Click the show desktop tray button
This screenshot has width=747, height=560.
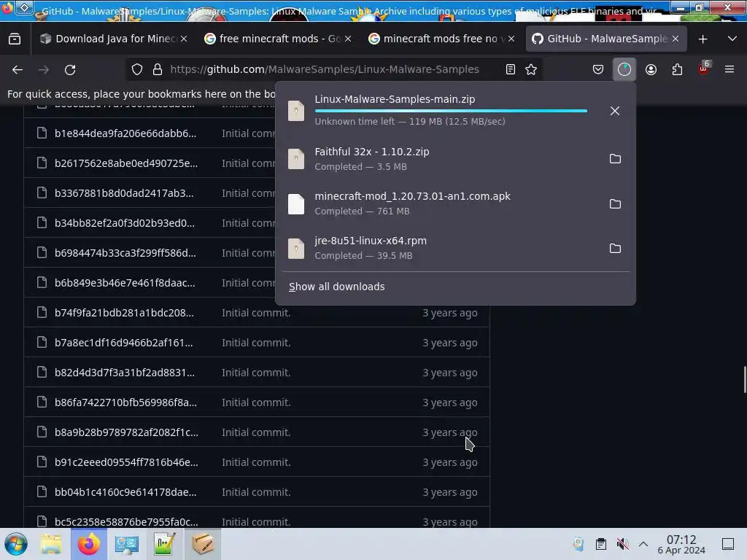click(x=727, y=544)
